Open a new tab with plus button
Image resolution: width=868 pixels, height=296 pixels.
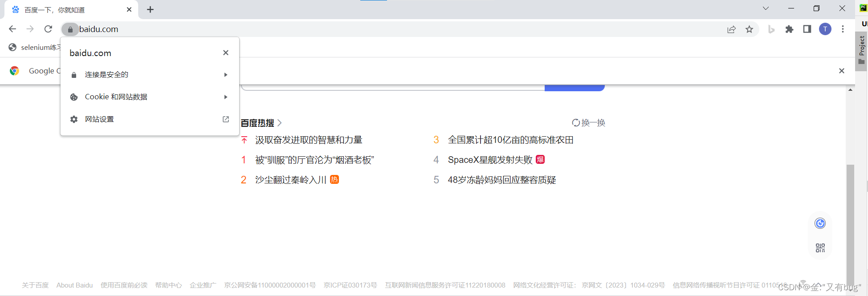150,10
